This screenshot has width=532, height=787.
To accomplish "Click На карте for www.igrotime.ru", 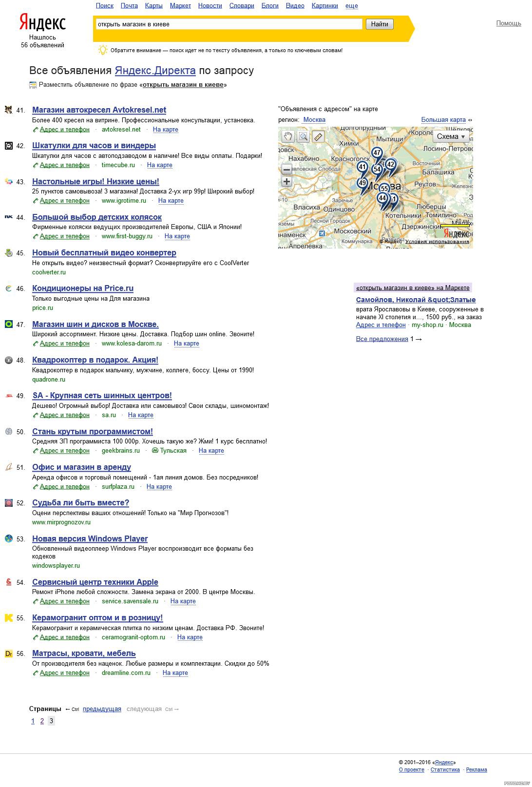I will pyautogui.click(x=171, y=200).
